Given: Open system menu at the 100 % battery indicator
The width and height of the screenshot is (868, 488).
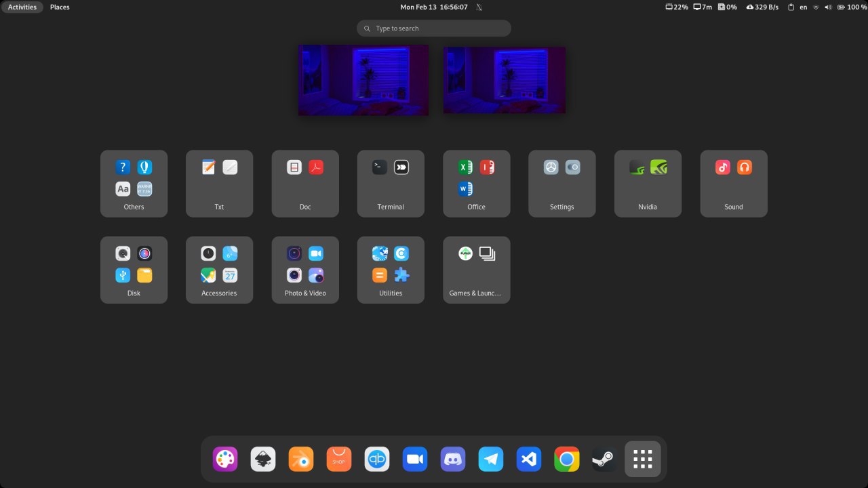Looking at the screenshot, I should (x=852, y=7).
